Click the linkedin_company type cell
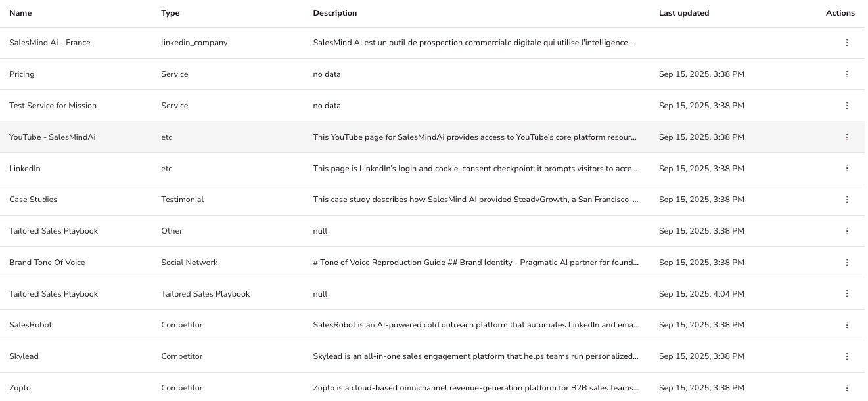 pos(194,43)
